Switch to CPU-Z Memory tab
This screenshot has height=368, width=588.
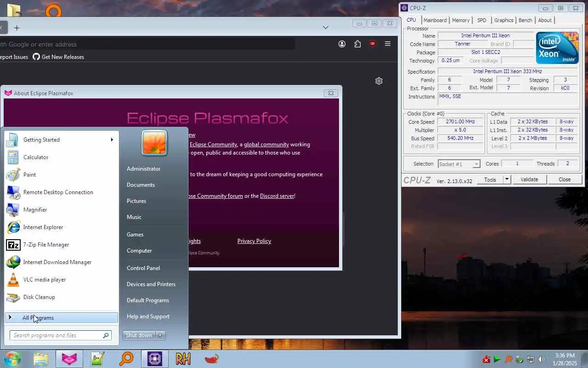[461, 20]
